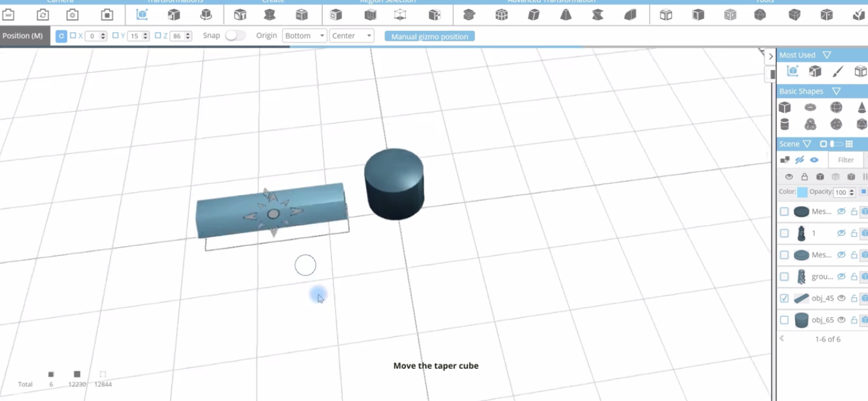This screenshot has height=401, width=868.
Task: Click the move gizmo icon in Most Used
Action: pos(793,71)
